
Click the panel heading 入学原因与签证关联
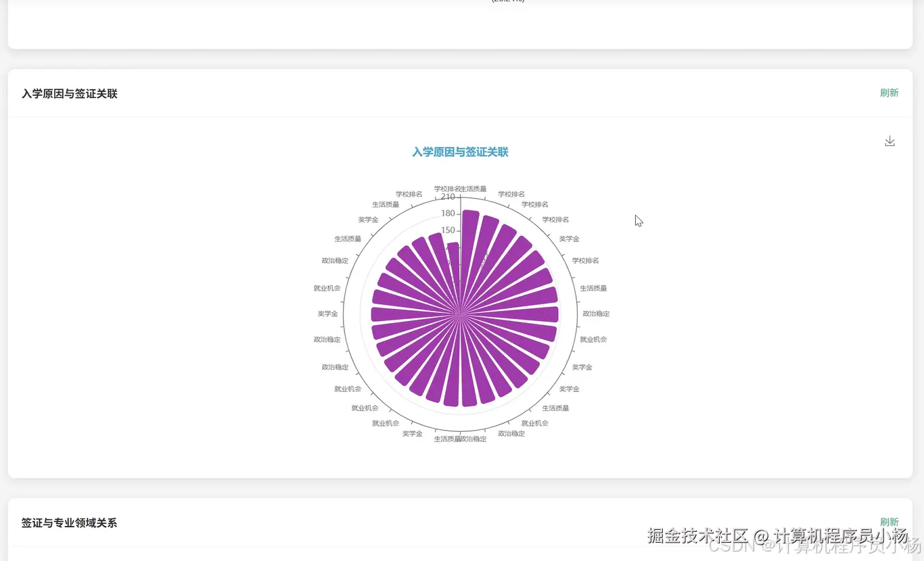click(69, 93)
